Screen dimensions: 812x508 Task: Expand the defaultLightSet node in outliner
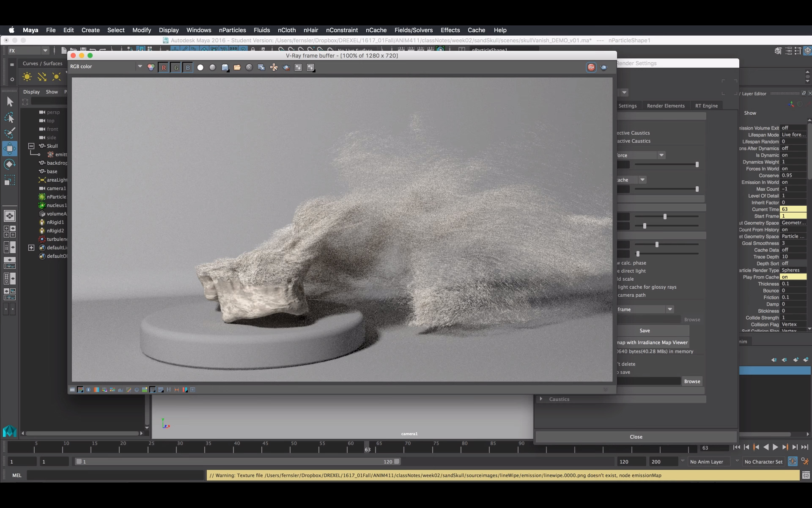point(31,248)
